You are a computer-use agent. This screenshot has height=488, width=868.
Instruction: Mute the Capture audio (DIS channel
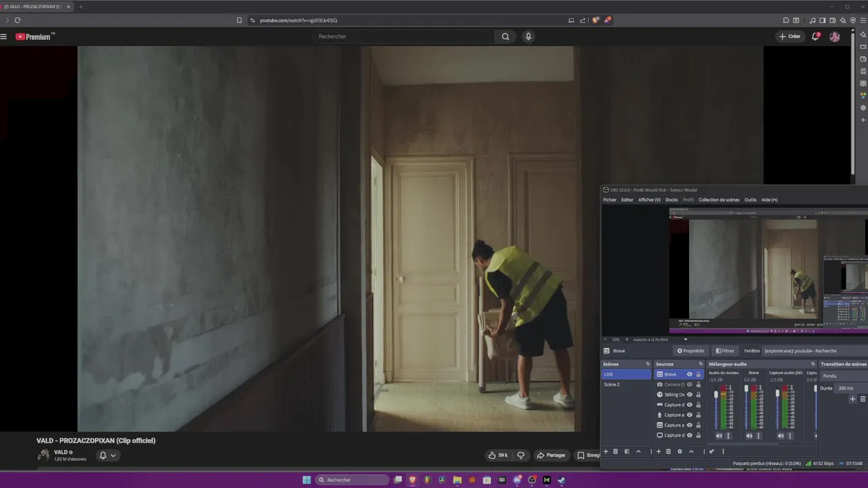pos(781,436)
